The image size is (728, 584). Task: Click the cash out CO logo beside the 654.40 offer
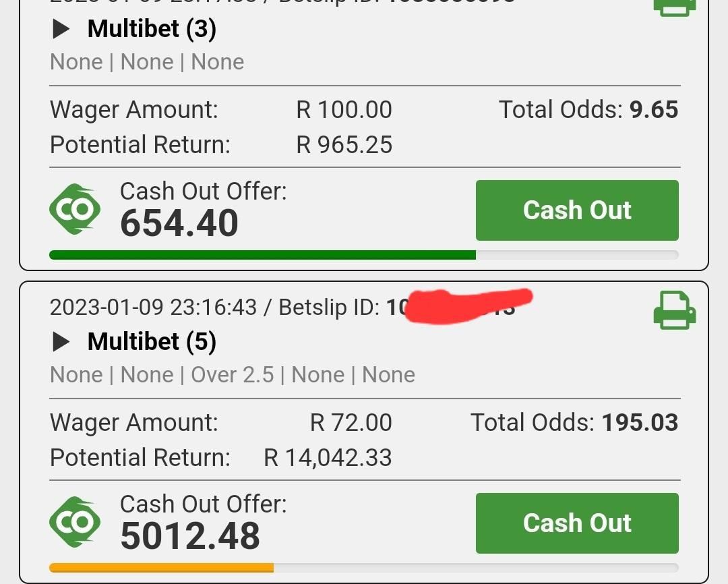(x=75, y=208)
